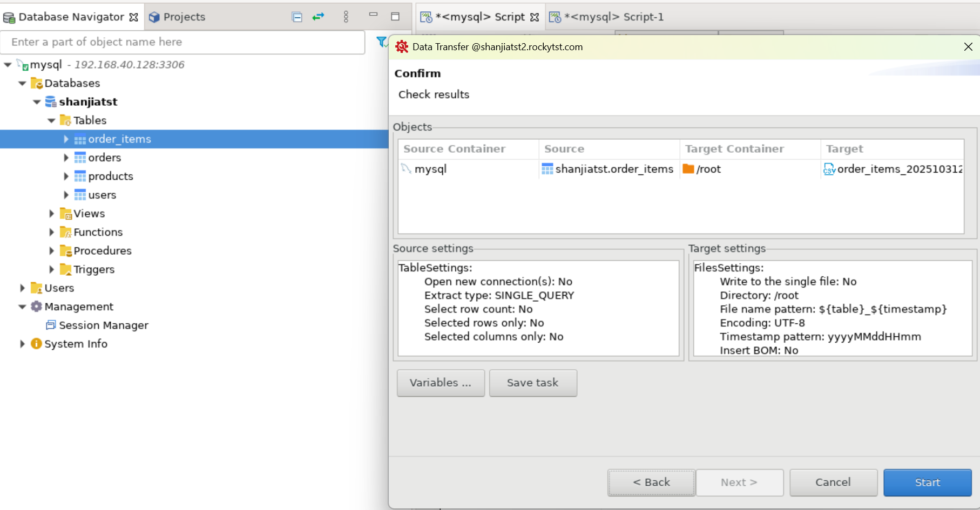This screenshot has height=510, width=980.
Task: Minimize the Database Navigator panel
Action: 373,16
